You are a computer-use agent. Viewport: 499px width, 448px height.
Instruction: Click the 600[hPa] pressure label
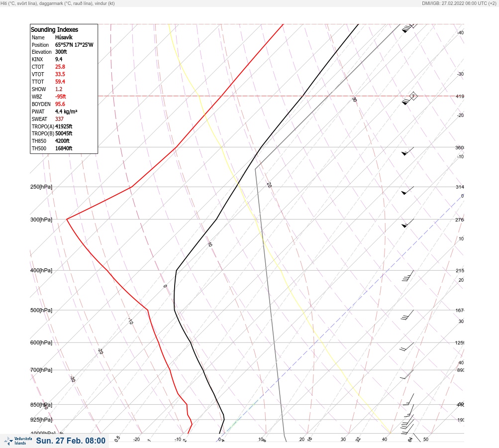pyautogui.click(x=41, y=342)
